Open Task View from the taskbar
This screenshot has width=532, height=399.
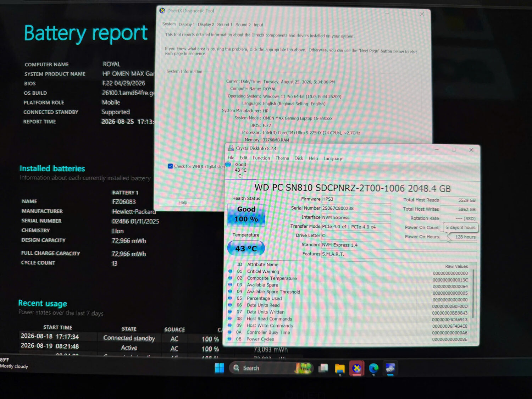tap(323, 368)
